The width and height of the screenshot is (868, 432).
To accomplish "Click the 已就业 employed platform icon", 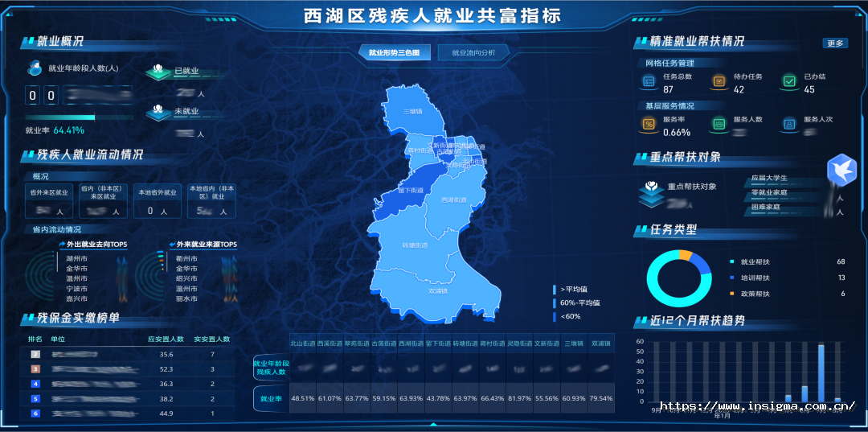I will click(159, 72).
